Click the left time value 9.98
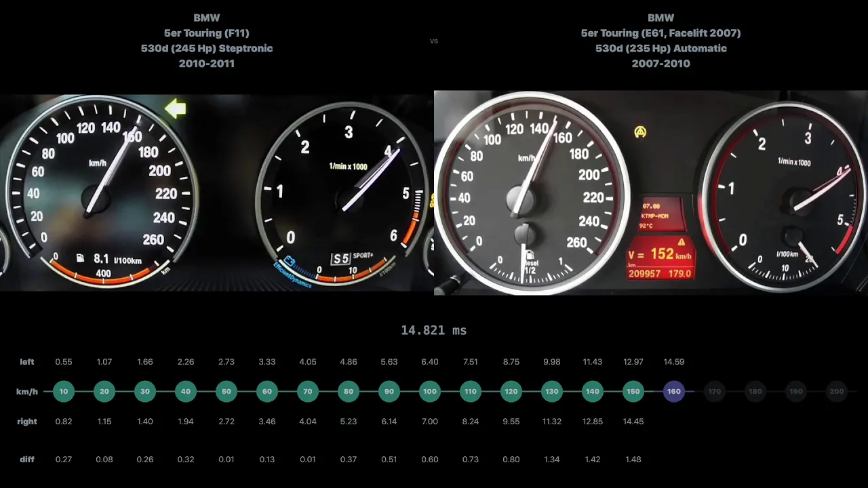This screenshot has width=868, height=488. point(552,362)
